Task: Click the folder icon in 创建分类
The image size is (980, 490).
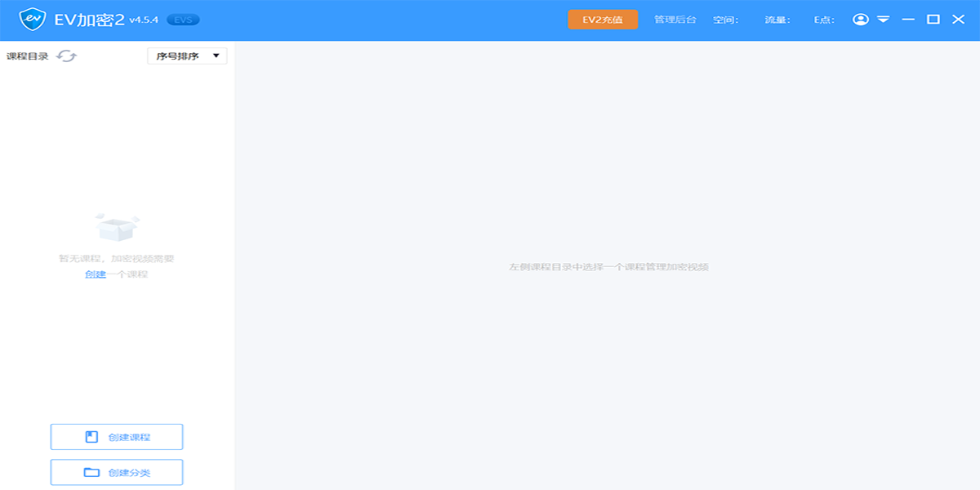Action: (91, 472)
